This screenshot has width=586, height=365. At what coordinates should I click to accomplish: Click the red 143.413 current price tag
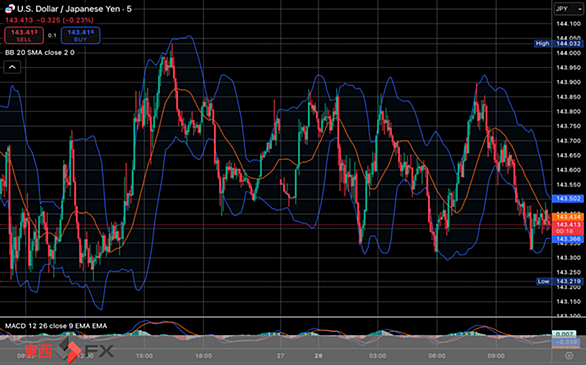[568, 228]
